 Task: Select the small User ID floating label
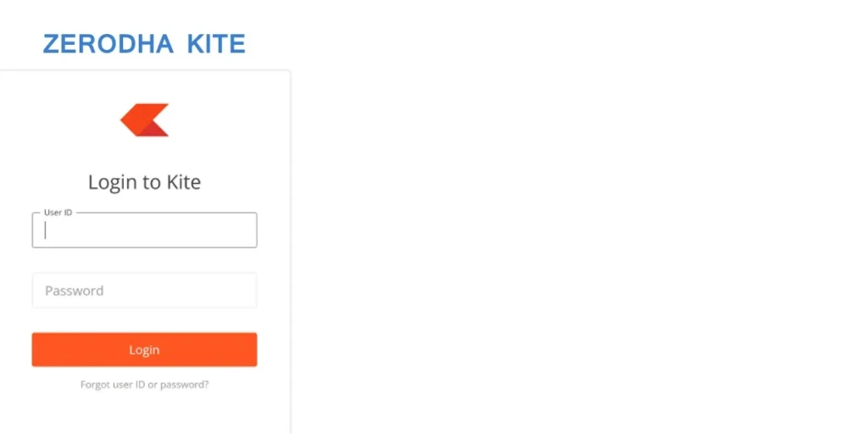(58, 213)
